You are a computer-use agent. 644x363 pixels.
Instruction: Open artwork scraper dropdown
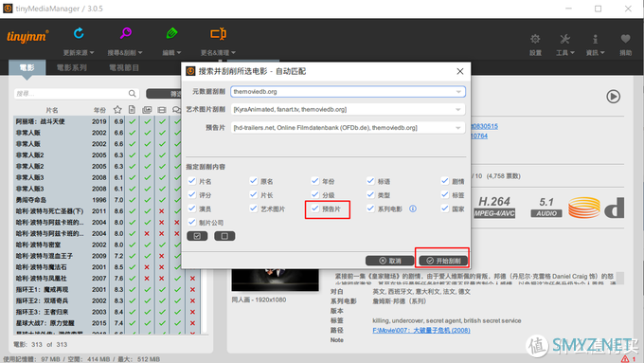(348, 109)
